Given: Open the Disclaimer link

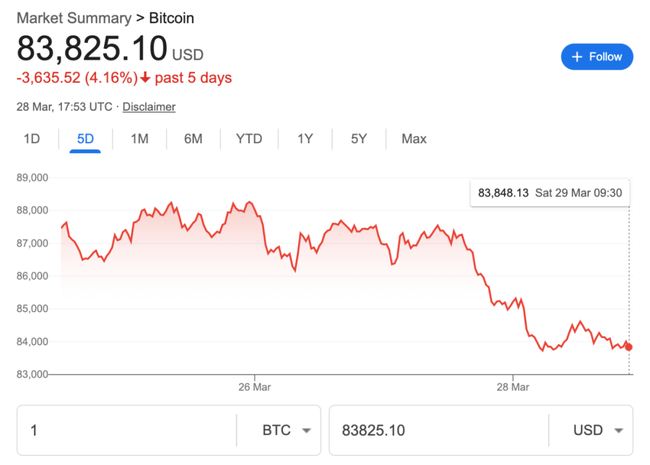Looking at the screenshot, I should pos(149,107).
